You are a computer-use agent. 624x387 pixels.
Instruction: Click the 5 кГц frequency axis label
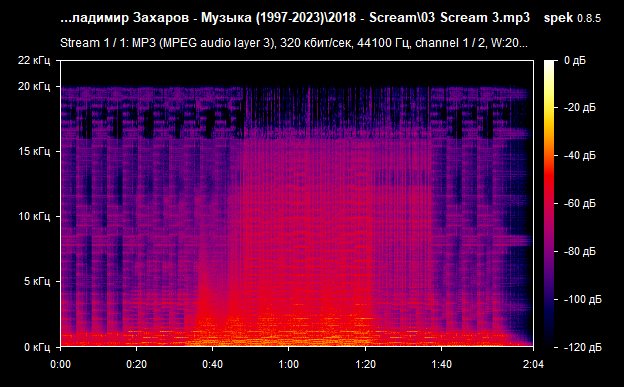tap(37, 281)
